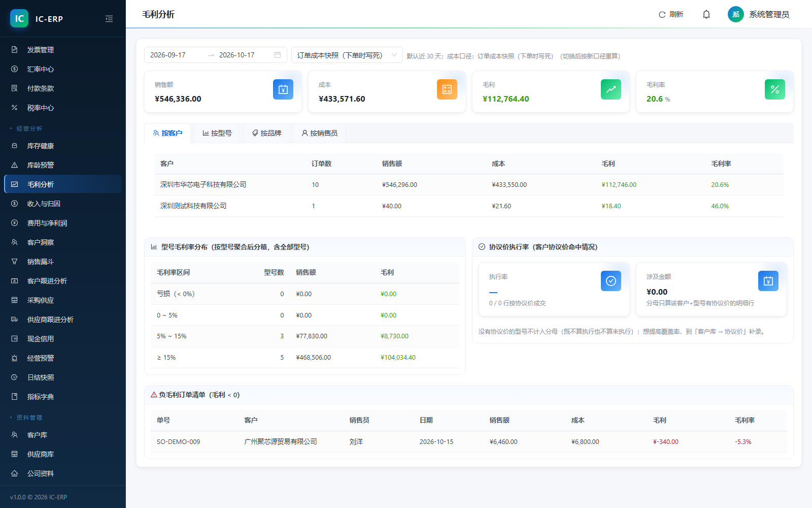Click the 毛利率 column header in customer table
This screenshot has height=508, width=812.
pyautogui.click(x=721, y=164)
